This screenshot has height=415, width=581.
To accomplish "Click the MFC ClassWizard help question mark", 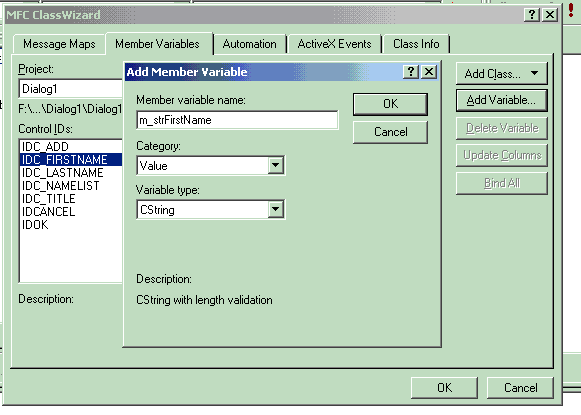I will pos(532,14).
